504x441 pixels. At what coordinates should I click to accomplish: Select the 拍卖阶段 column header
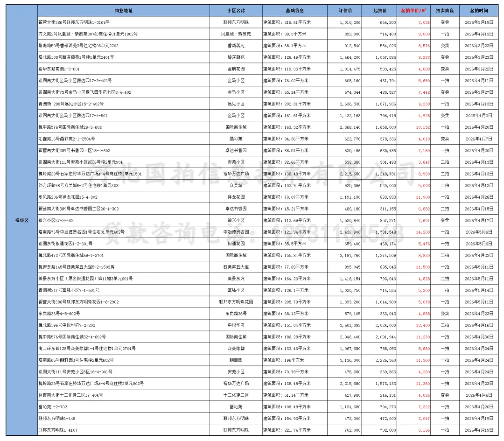[x=445, y=11]
